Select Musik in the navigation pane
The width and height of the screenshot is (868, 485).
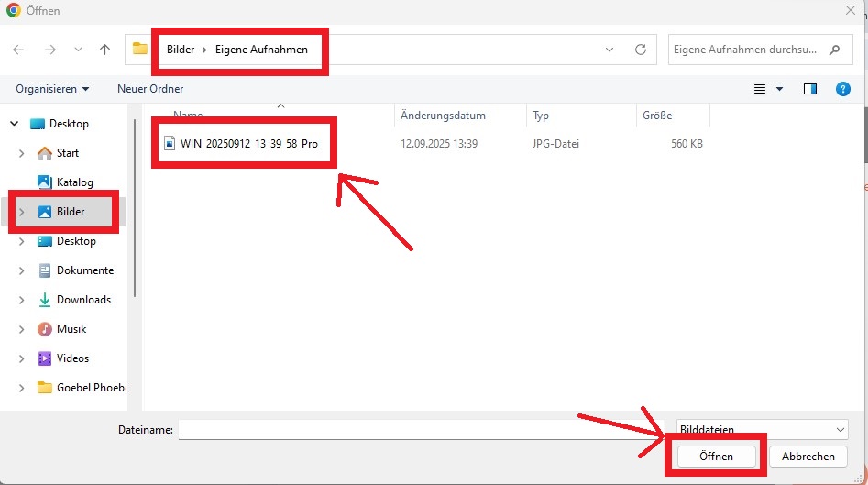71,329
